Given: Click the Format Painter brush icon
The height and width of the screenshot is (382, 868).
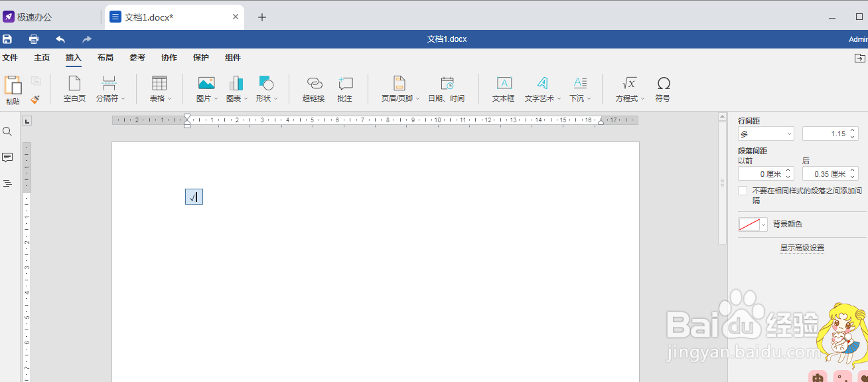Looking at the screenshot, I should pyautogui.click(x=36, y=98).
